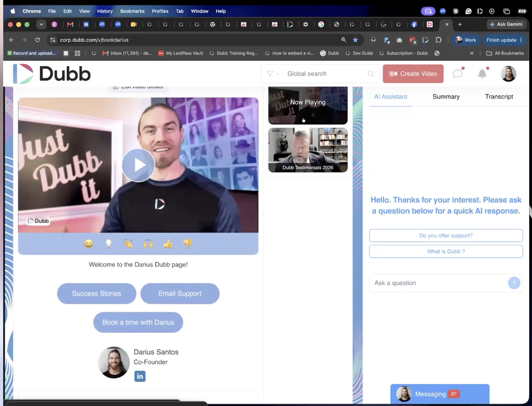Open Subscription - Dubb bookmark

coord(403,53)
